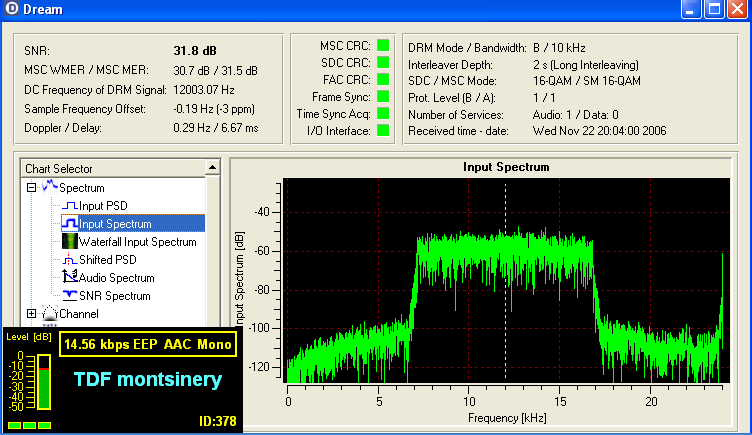Image resolution: width=752 pixels, height=435 pixels.
Task: Click the sample offset value -0.19 Hz (-3 ppm)
Action: tap(214, 109)
